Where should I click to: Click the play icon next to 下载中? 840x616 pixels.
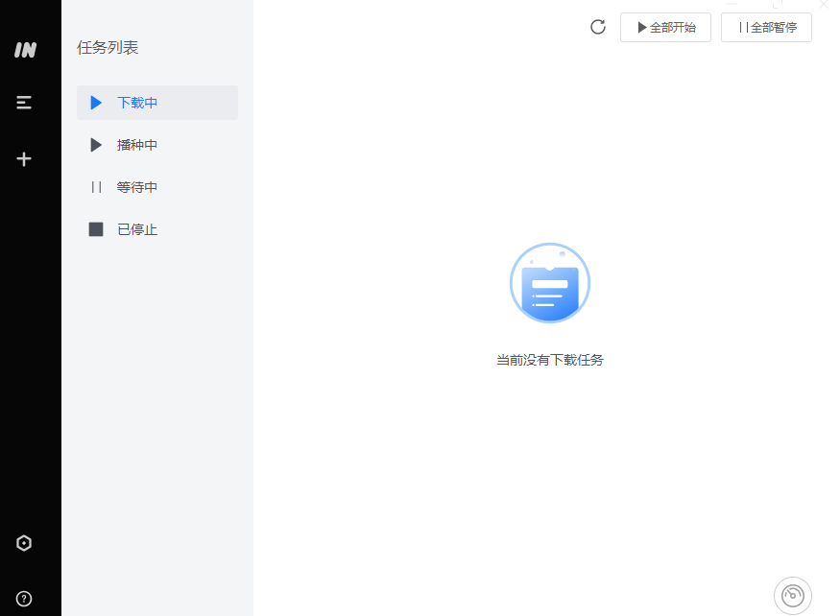click(95, 103)
